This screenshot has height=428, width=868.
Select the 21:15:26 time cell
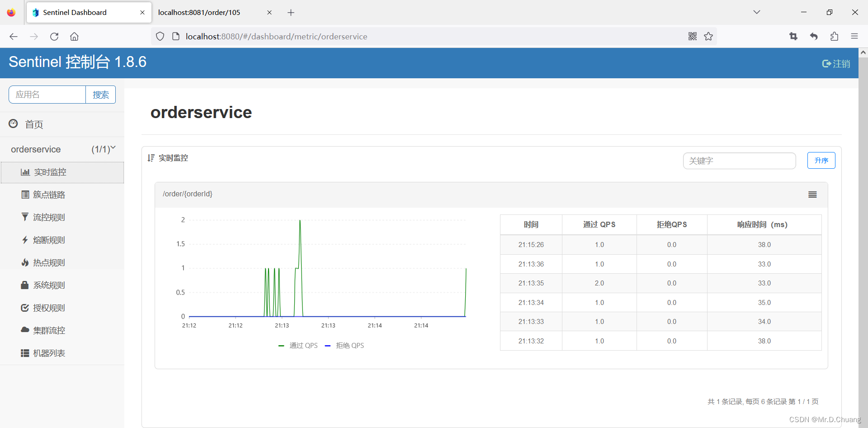click(531, 245)
